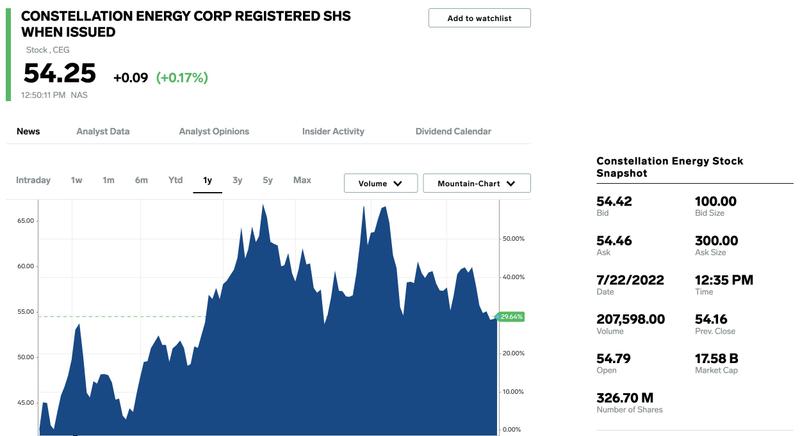Select the 3y chart range
Screen dimensions: 800x436
point(237,180)
